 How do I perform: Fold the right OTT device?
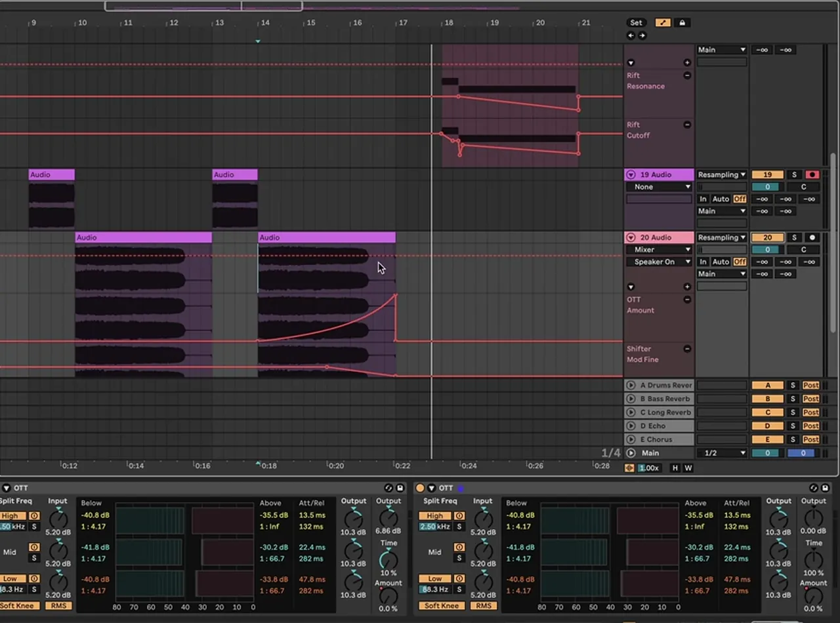(431, 488)
